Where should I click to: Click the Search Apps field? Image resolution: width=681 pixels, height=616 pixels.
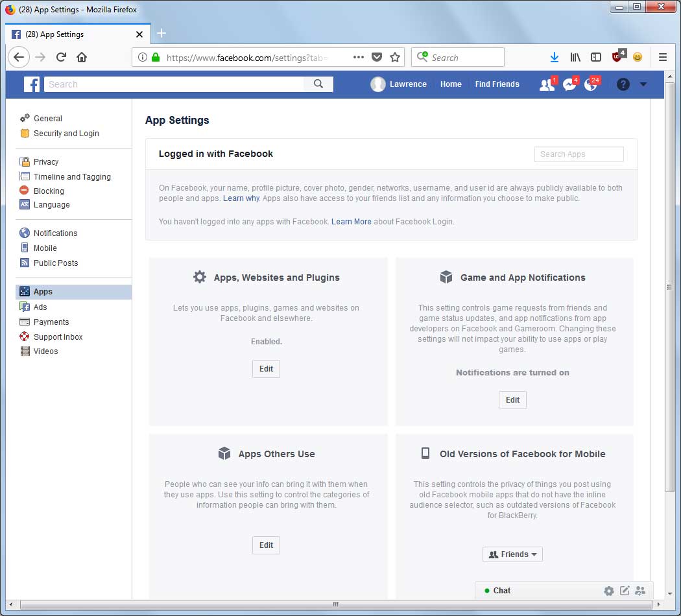pyautogui.click(x=579, y=154)
